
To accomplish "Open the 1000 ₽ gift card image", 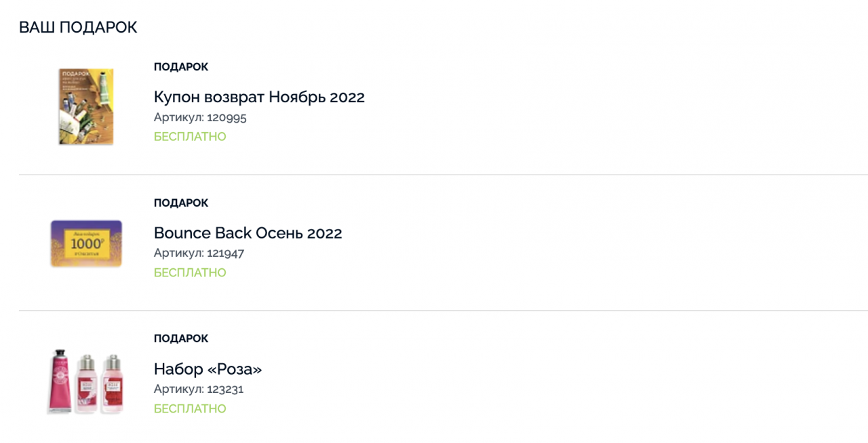I will (86, 243).
